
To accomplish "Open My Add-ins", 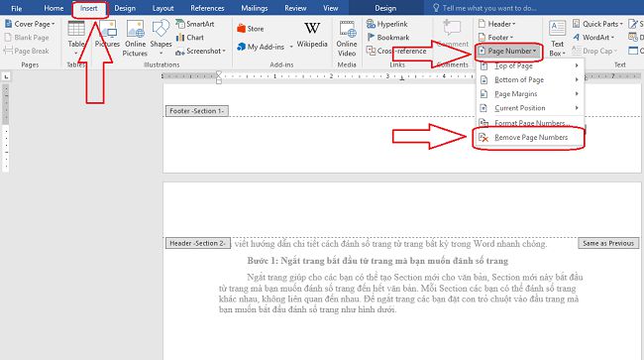I will point(261,47).
